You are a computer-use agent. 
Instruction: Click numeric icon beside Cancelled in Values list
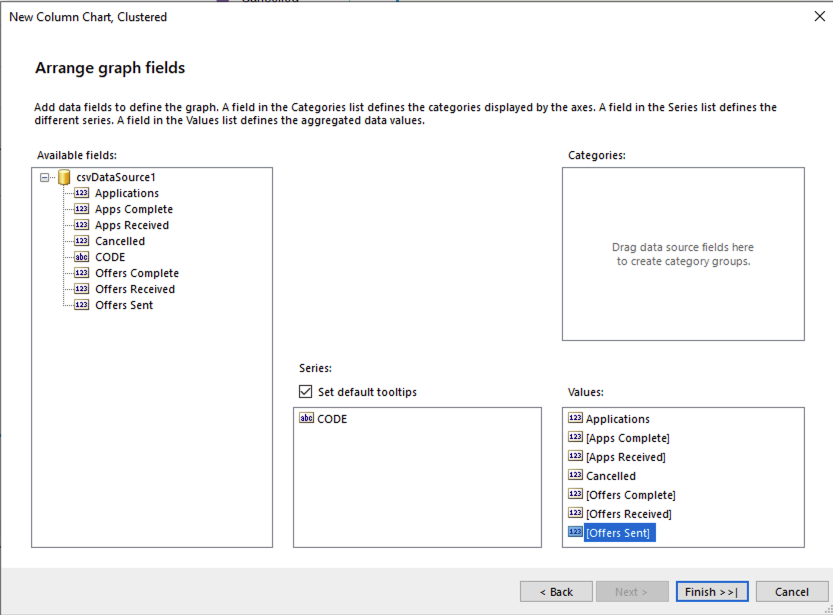click(575, 475)
